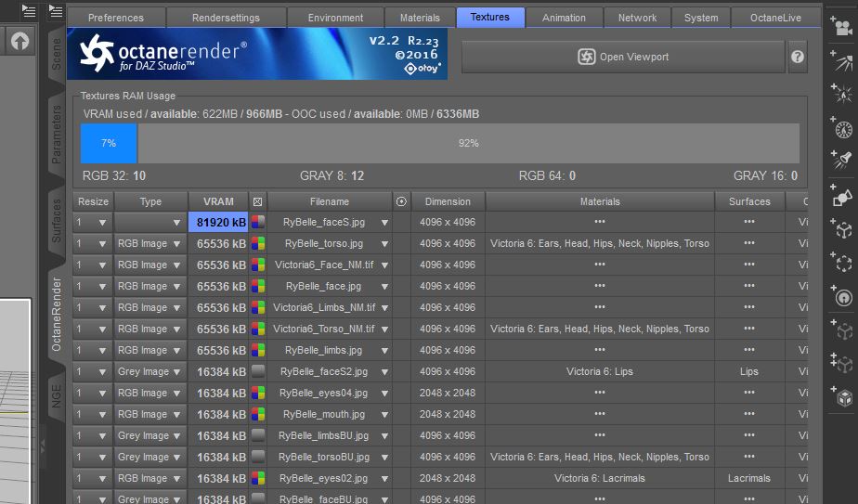Viewport: 858px width, 504px height.
Task: Open Resize dropdown for RyBelle_limbs.jpg row
Action: [x=93, y=350]
